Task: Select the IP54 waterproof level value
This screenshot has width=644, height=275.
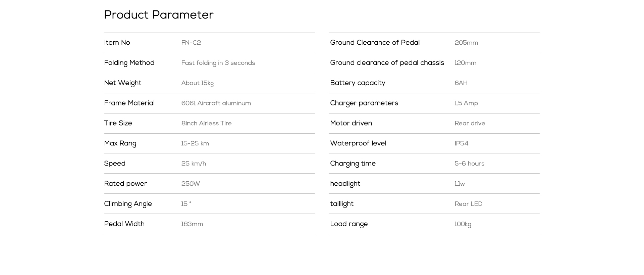Action: point(461,143)
